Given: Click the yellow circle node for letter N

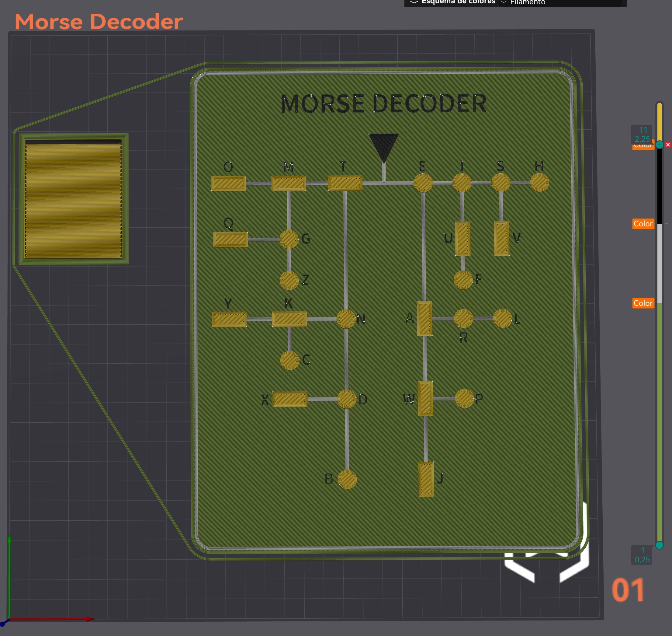Looking at the screenshot, I should pyautogui.click(x=346, y=319).
